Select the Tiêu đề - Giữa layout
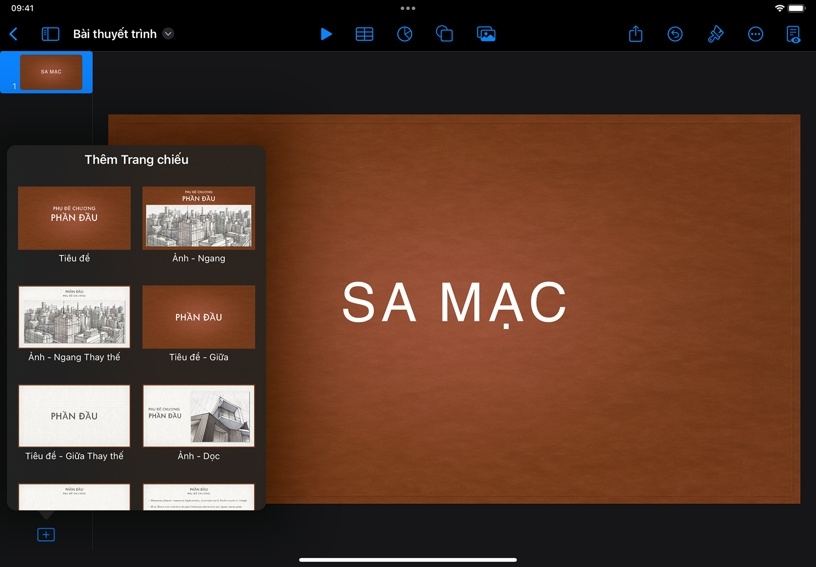This screenshot has width=816, height=567. coord(198,317)
